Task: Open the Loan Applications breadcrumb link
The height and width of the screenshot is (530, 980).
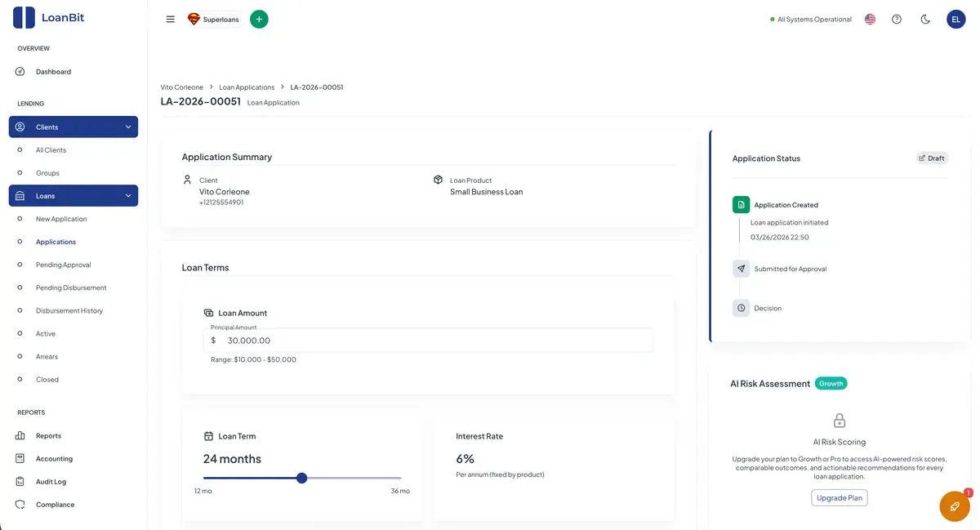Action: pos(247,87)
